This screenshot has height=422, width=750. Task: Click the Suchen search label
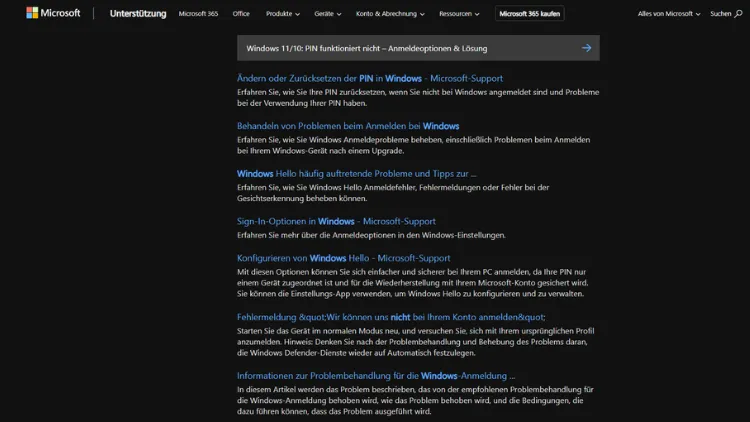[x=720, y=14]
